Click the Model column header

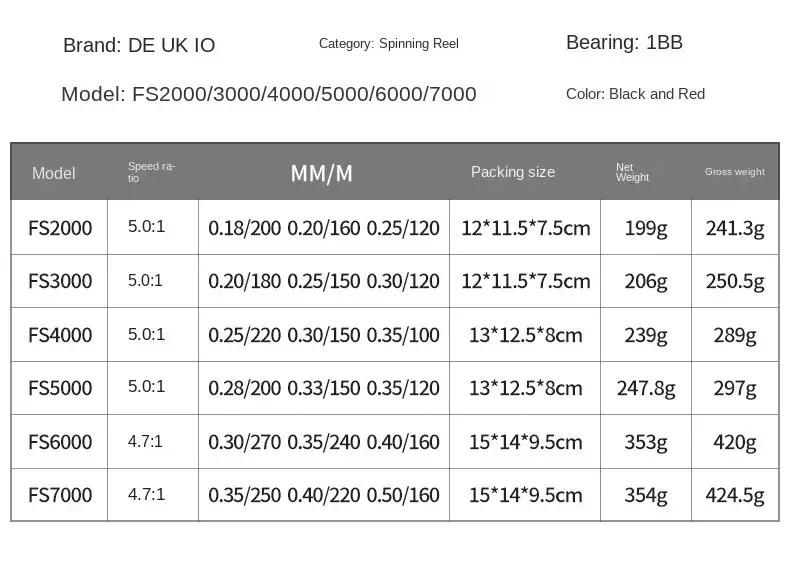point(53,173)
